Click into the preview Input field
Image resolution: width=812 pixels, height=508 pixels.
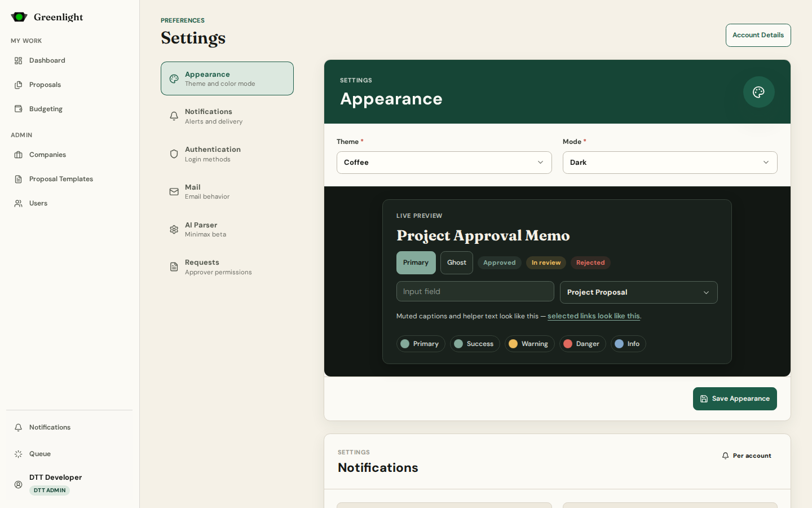475,291
